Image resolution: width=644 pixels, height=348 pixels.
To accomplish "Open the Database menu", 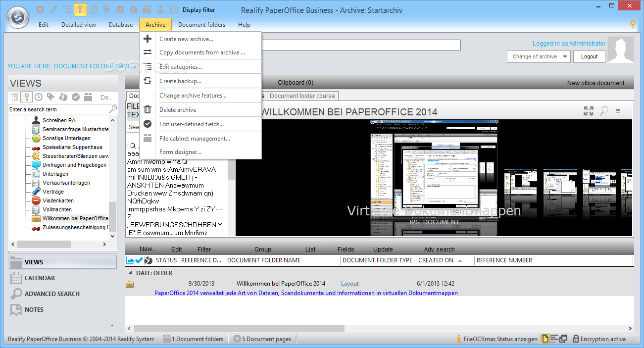I will coord(121,25).
